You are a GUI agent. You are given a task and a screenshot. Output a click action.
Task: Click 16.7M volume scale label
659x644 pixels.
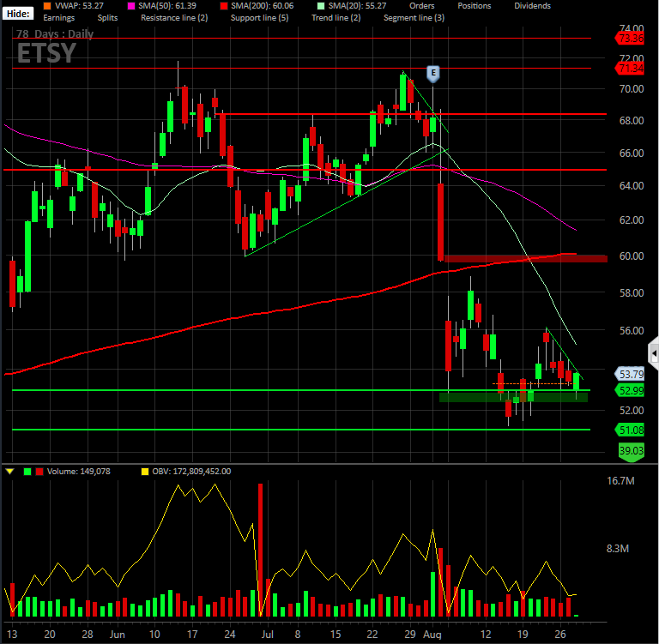[620, 480]
